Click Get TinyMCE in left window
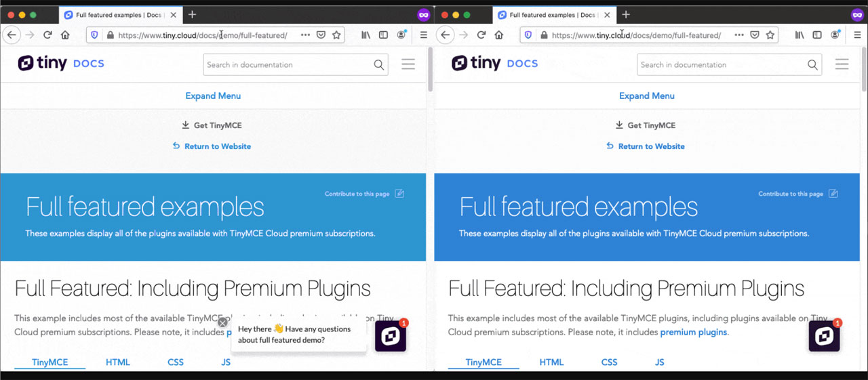 point(212,125)
